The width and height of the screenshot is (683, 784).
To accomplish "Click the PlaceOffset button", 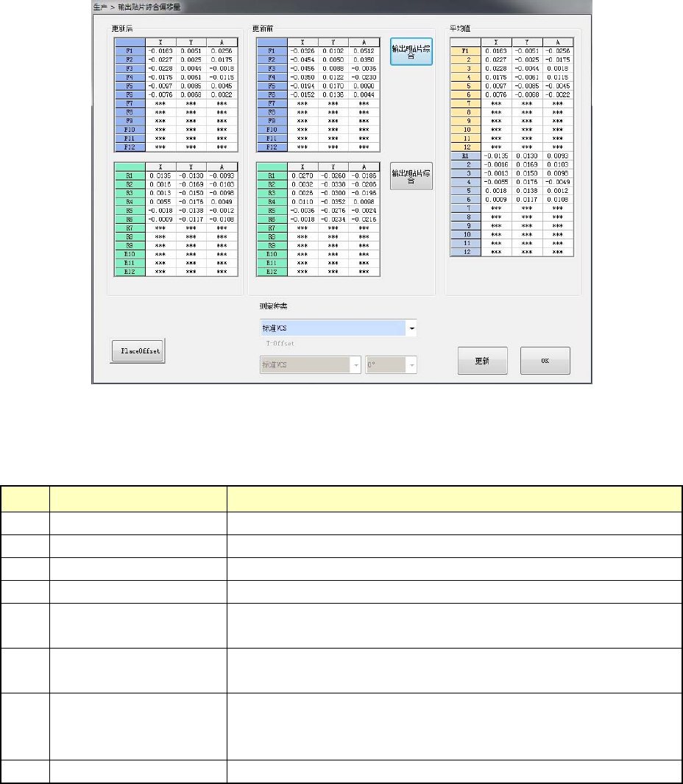I will point(138,351).
